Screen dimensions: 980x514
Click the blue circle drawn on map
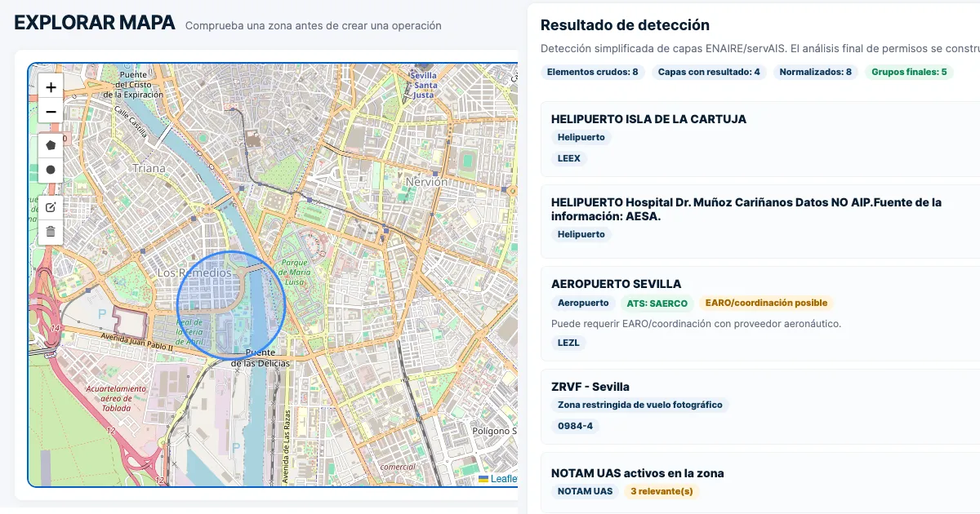(x=231, y=305)
